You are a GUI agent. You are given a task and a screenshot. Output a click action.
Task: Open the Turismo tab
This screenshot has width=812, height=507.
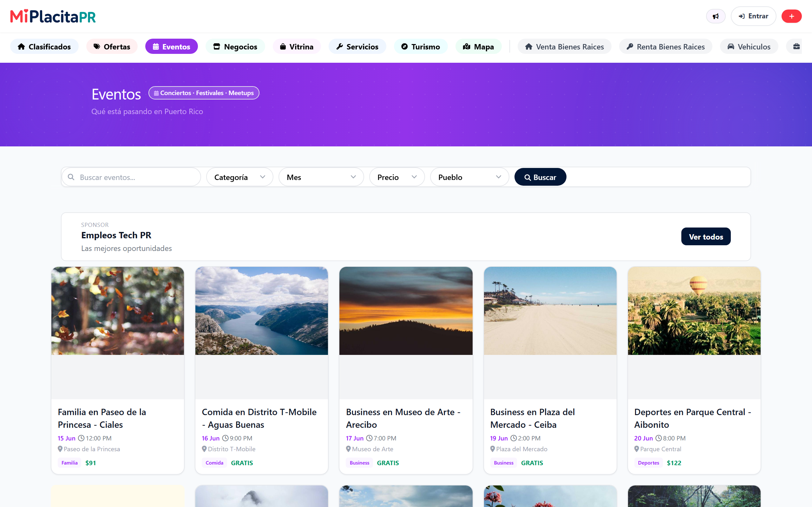(x=420, y=47)
